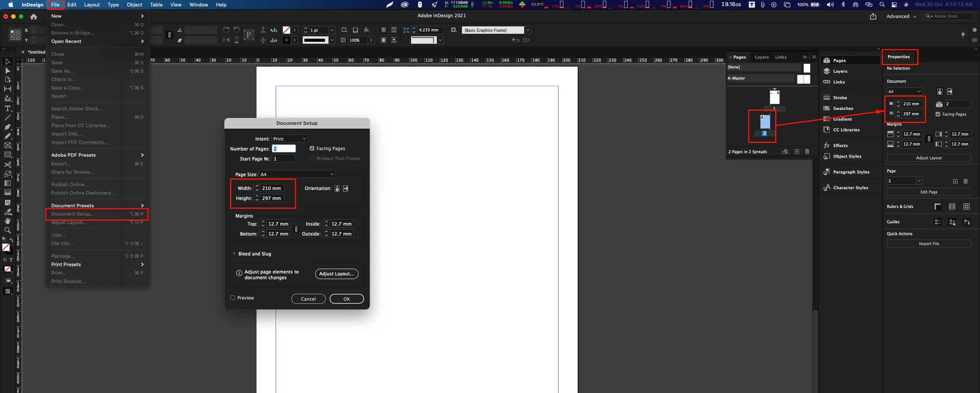The height and width of the screenshot is (393, 980).
Task: Show rulers icon in Rulers & Grids
Action: click(938, 206)
